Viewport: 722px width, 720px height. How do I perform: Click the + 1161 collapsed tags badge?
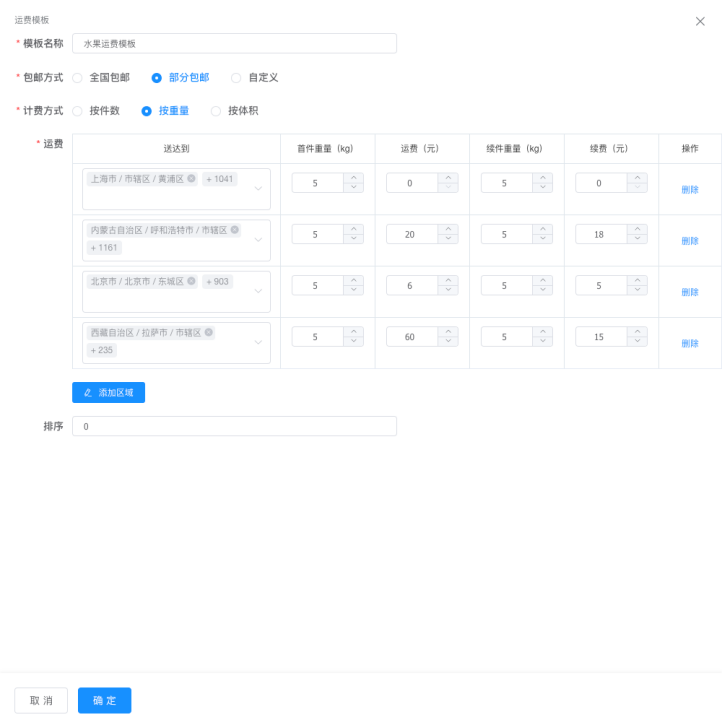tap(104, 248)
